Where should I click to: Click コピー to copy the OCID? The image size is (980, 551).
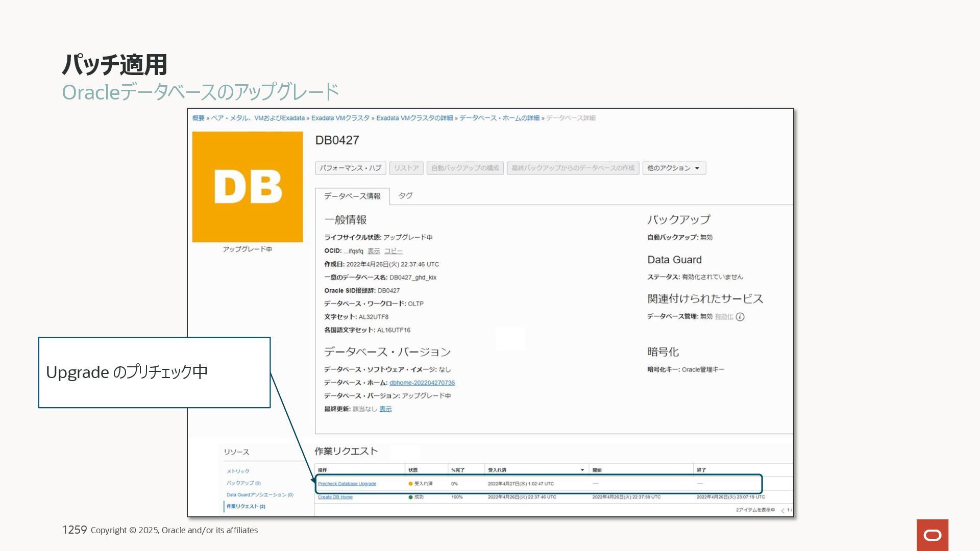pyautogui.click(x=393, y=251)
